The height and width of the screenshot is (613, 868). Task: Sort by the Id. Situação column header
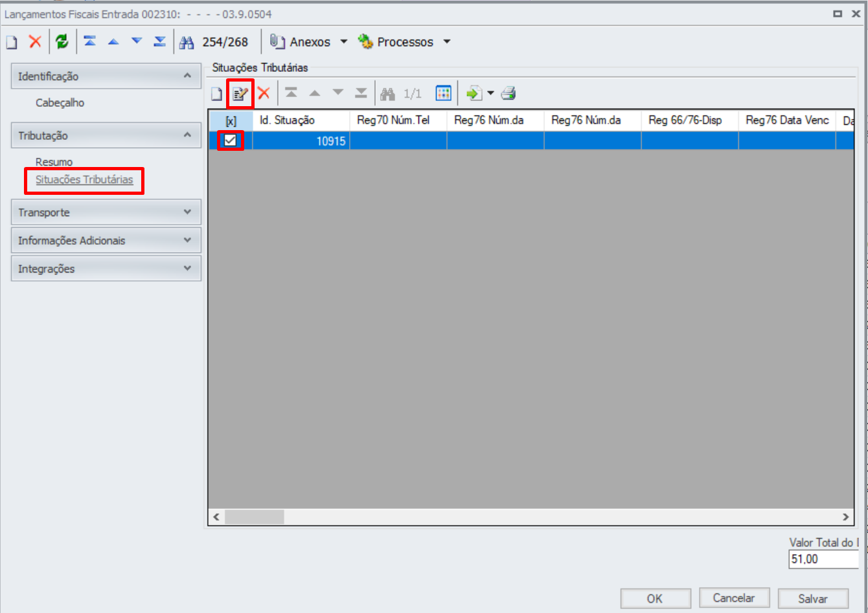[x=301, y=121]
